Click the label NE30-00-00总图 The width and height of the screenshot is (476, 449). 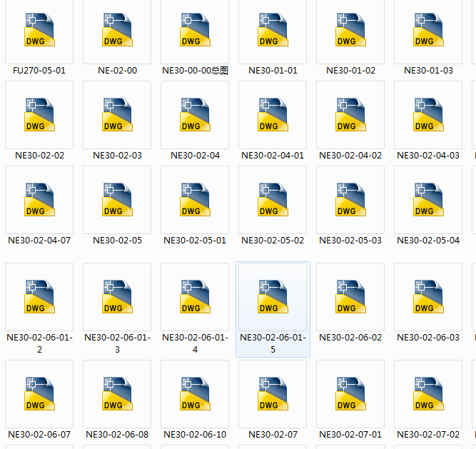195,71
